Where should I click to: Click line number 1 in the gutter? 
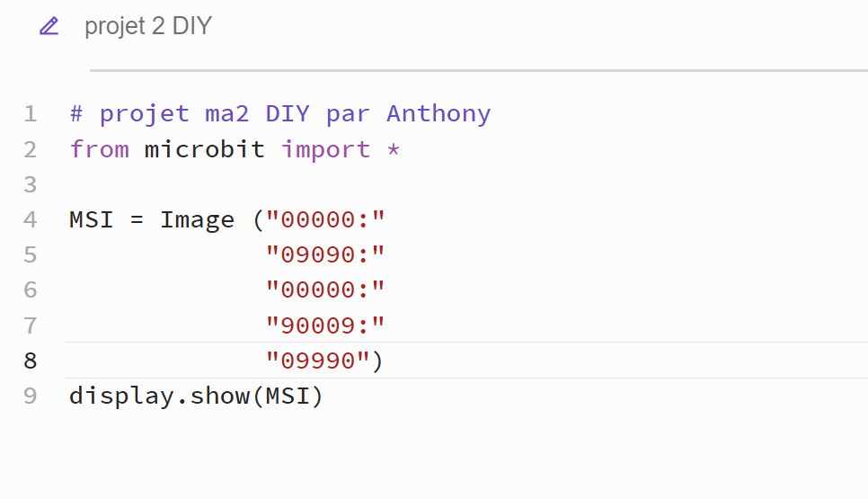point(31,114)
